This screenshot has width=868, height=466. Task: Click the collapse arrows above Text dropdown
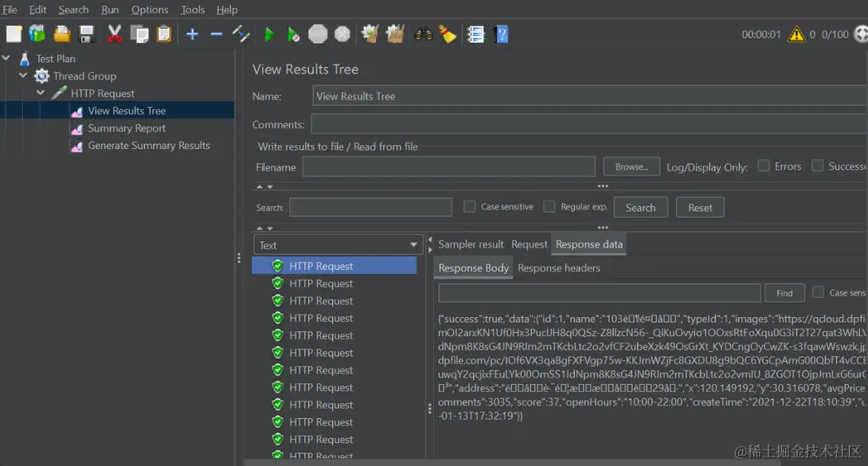tap(264, 228)
